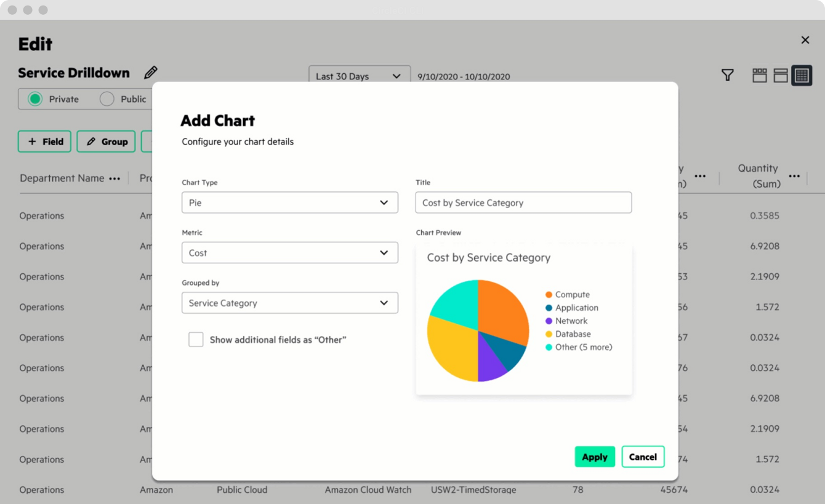Click the orange Compute legend swatch
This screenshot has height=504, width=825.
[x=549, y=295]
